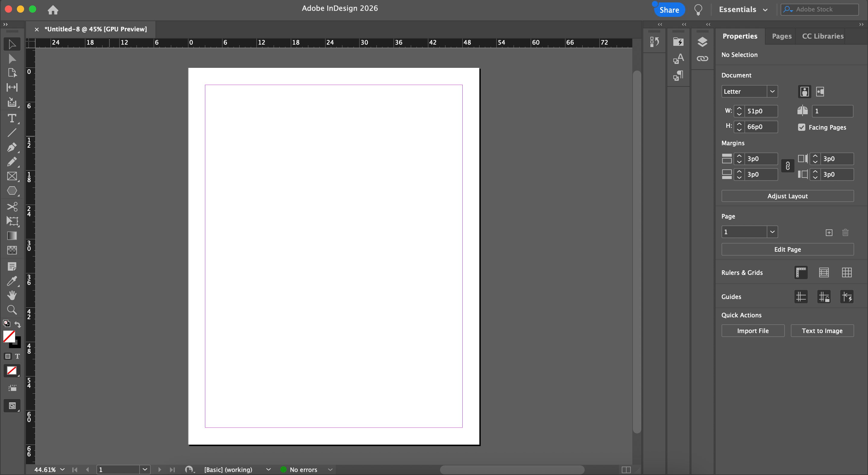Select the Hand tool

click(x=12, y=295)
